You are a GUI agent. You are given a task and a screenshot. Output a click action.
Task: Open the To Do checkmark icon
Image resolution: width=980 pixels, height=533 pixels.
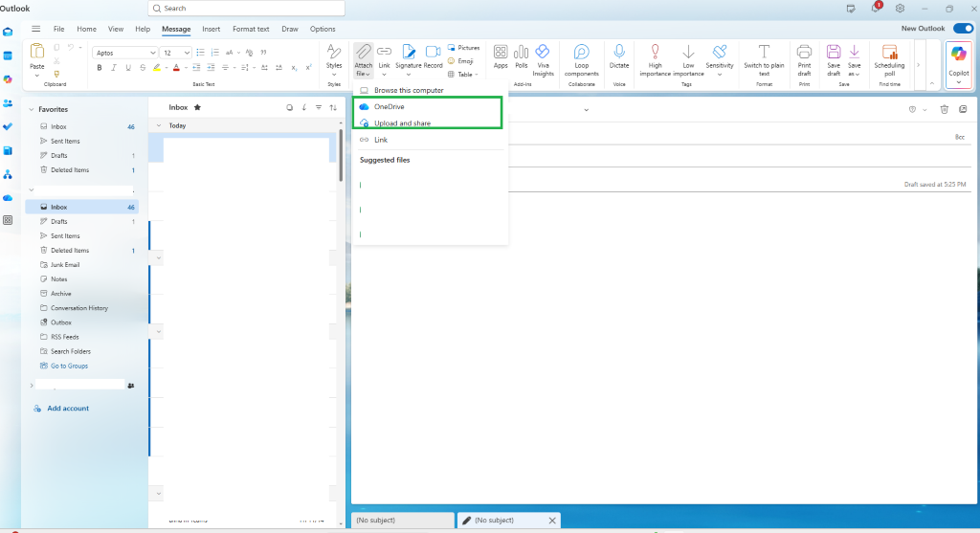point(8,127)
